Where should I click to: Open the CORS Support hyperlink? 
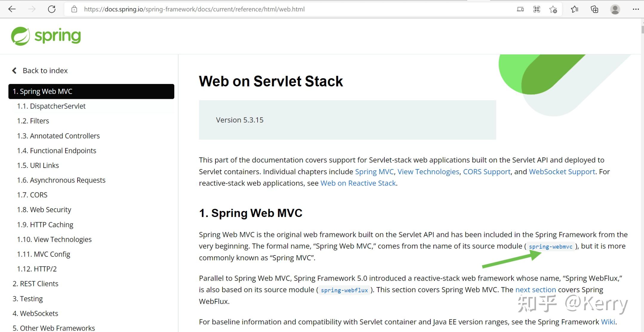click(x=486, y=172)
